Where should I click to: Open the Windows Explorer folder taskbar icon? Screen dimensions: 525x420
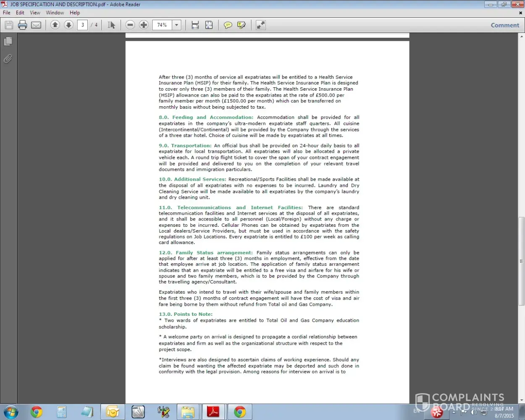[x=188, y=412]
